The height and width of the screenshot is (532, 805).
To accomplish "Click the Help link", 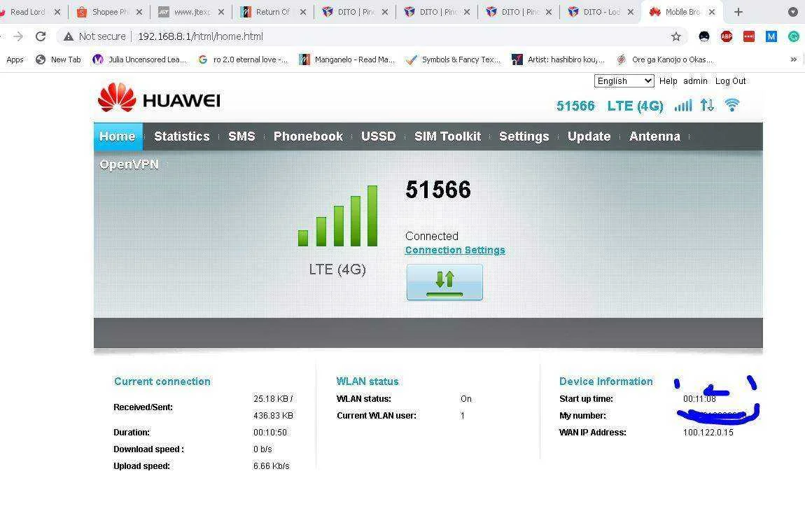I will tap(668, 81).
